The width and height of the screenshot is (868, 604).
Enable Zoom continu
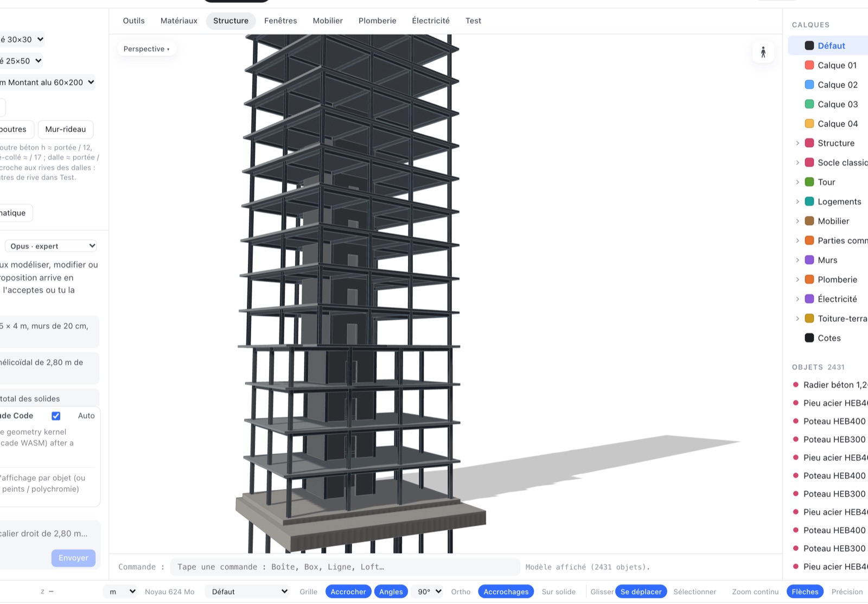(x=755, y=592)
